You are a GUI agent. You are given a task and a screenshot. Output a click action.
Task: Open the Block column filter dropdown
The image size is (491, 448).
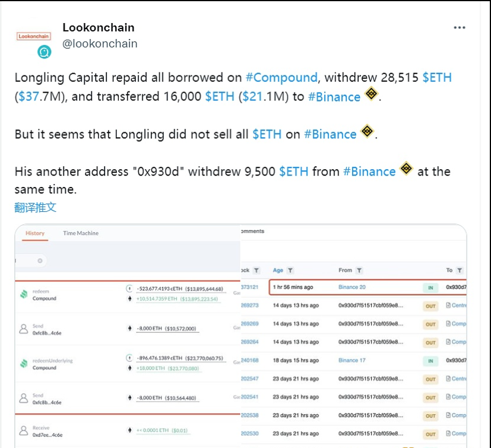point(256,271)
